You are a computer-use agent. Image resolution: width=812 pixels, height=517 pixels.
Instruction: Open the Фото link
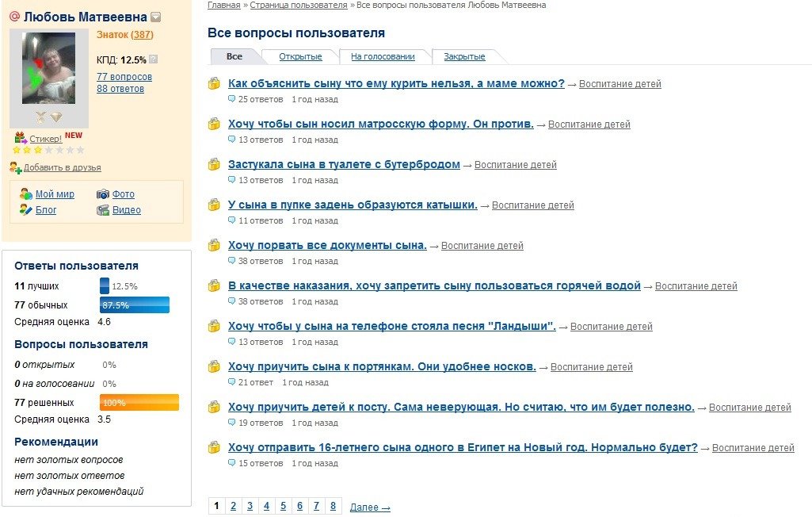[124, 194]
